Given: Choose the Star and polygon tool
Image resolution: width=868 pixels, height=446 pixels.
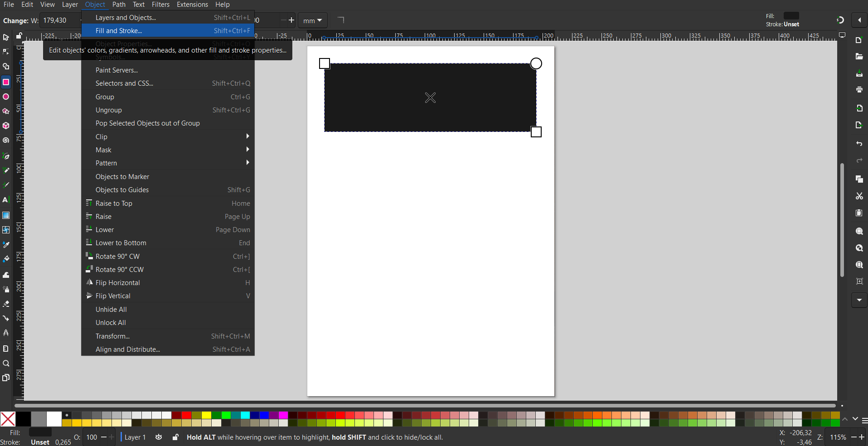Looking at the screenshot, I should 6,111.
